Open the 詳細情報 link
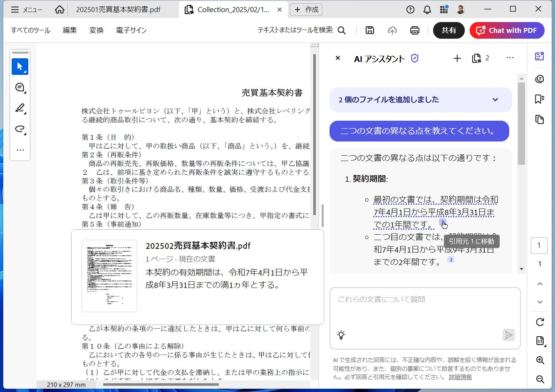The height and width of the screenshot is (392, 555). click(x=460, y=377)
